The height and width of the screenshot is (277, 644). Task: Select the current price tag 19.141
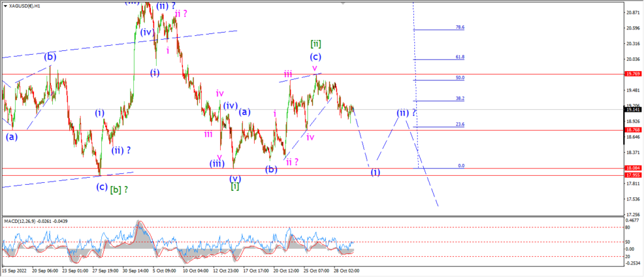tap(631, 109)
